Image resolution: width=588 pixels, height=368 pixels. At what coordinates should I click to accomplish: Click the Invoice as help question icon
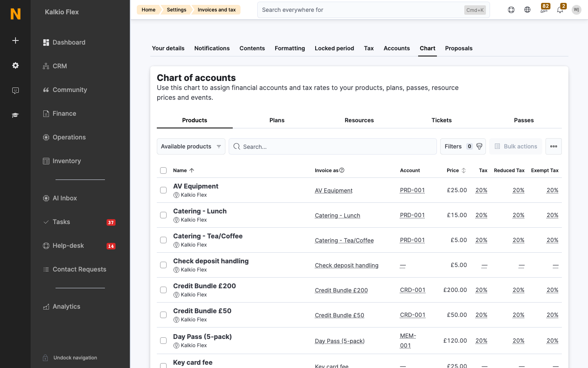pyautogui.click(x=342, y=171)
